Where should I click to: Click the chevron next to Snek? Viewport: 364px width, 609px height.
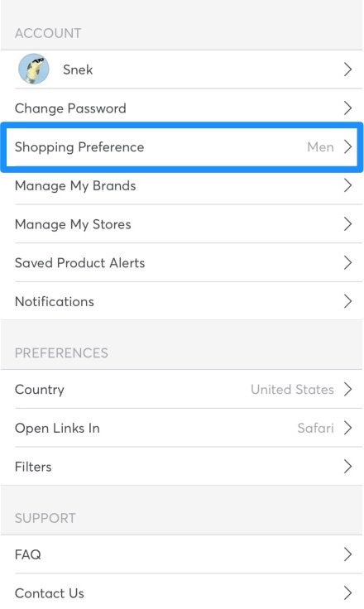tap(347, 70)
